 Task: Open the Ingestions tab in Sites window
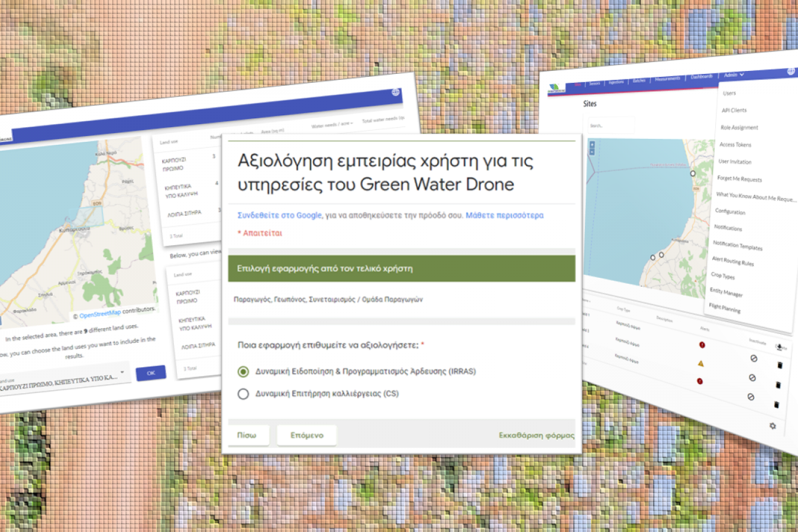616,82
